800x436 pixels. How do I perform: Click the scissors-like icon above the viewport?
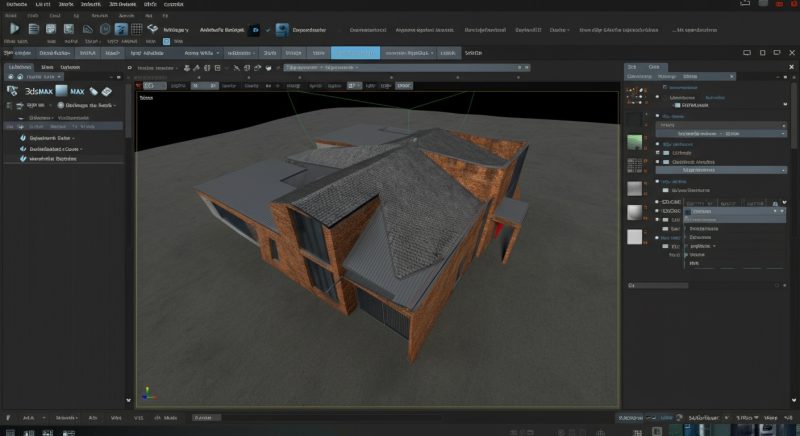236,68
